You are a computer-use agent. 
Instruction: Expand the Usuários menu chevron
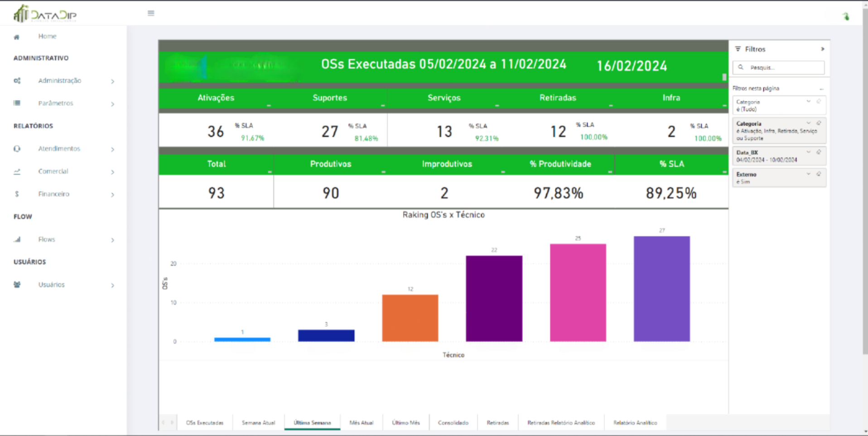[112, 285]
